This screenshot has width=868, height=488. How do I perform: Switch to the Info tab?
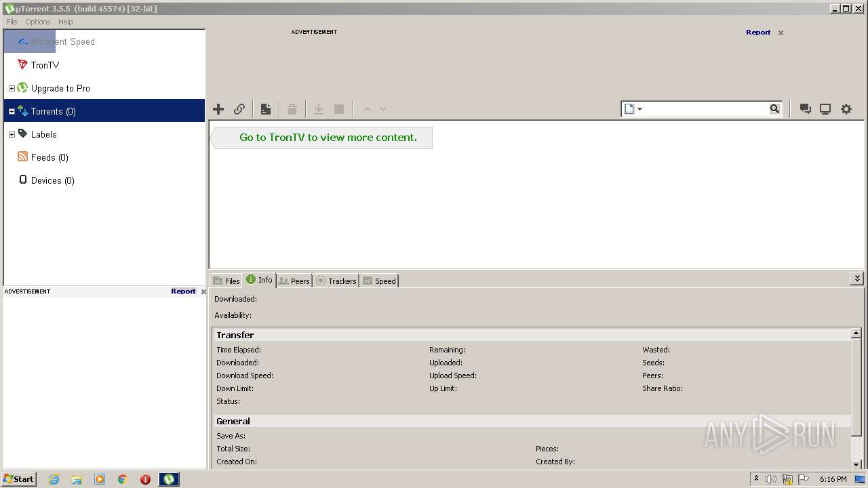pos(260,279)
